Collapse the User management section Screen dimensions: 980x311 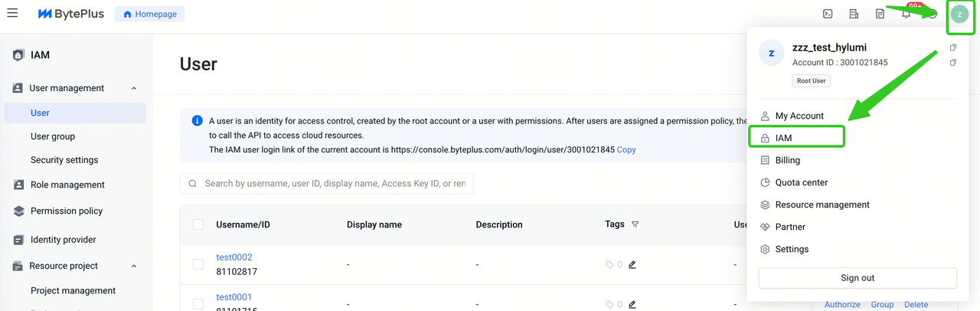[x=134, y=88]
